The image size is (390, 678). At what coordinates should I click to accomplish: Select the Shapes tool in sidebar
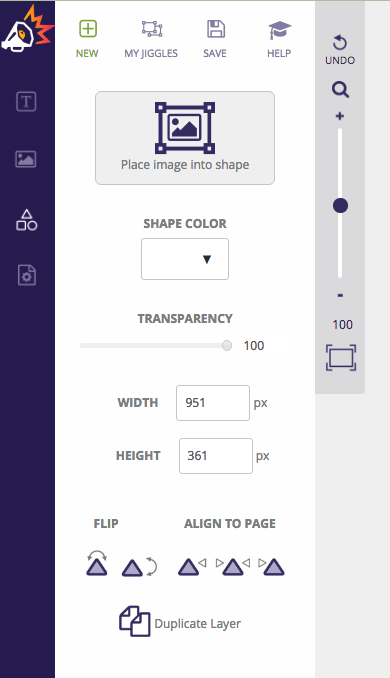(27, 220)
